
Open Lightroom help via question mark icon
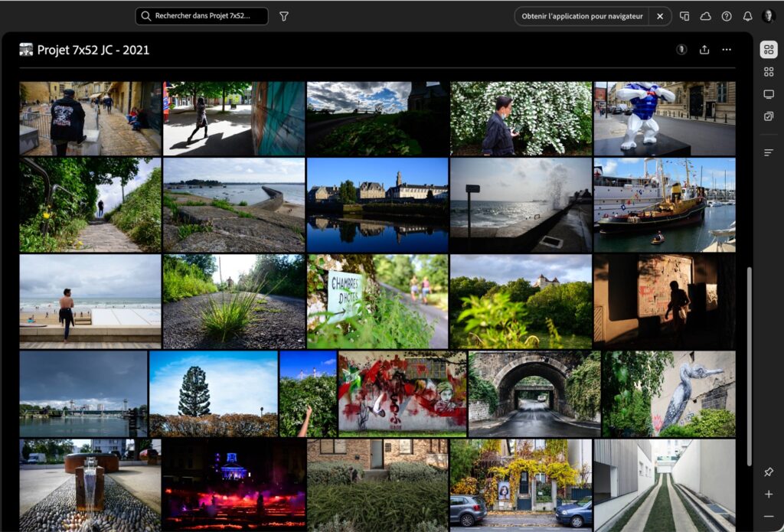pos(726,16)
